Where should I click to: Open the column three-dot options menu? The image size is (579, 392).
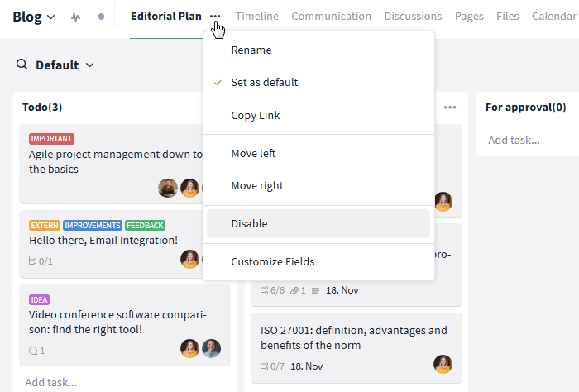(450, 108)
